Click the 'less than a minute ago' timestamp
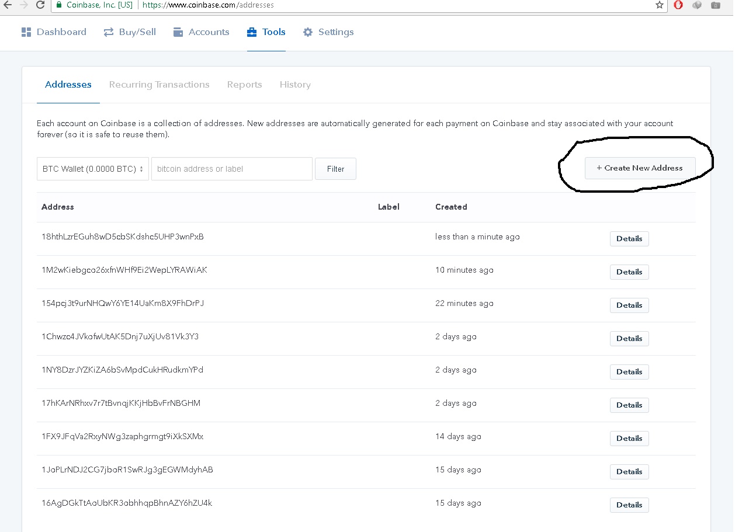The height and width of the screenshot is (532, 756). [477, 237]
